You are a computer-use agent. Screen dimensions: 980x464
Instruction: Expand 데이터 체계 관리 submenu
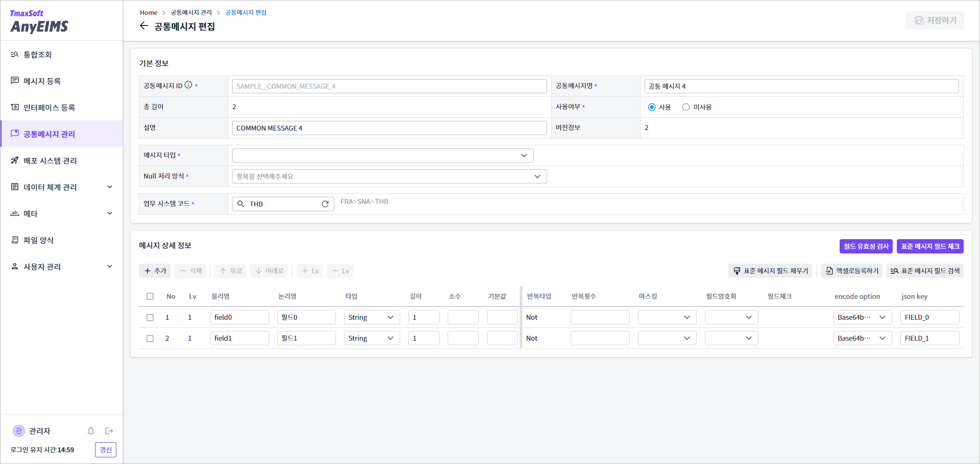click(x=61, y=187)
